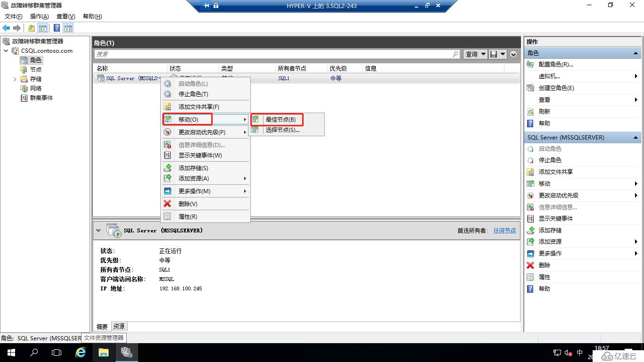Click 显示关键事件 in actions pane
This screenshot has width=644, height=362.
[556, 219]
